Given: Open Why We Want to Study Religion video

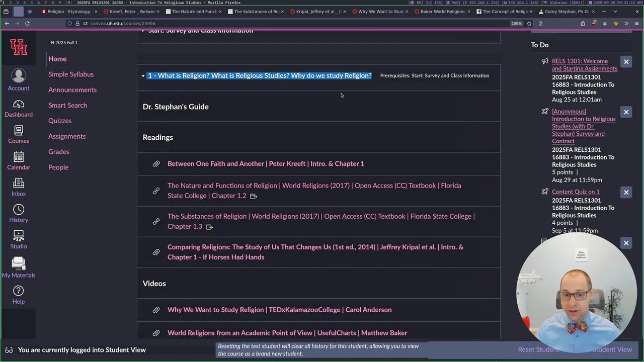Looking at the screenshot, I should click(x=279, y=310).
